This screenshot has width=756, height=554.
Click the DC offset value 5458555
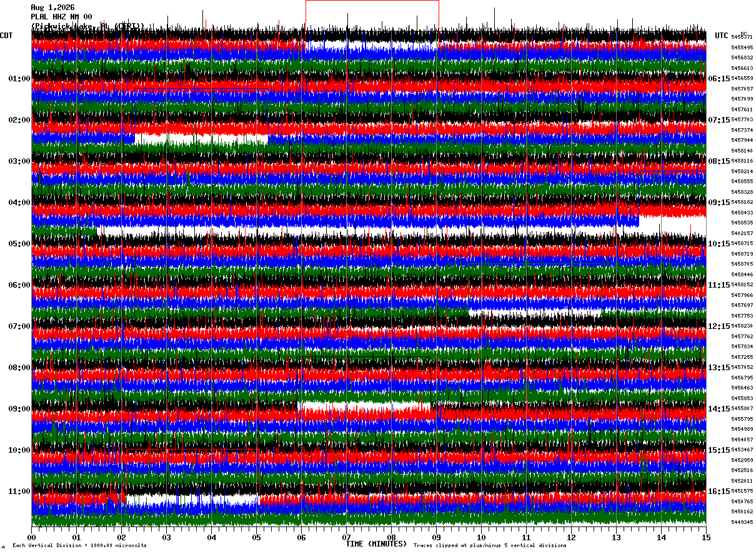coord(742,182)
